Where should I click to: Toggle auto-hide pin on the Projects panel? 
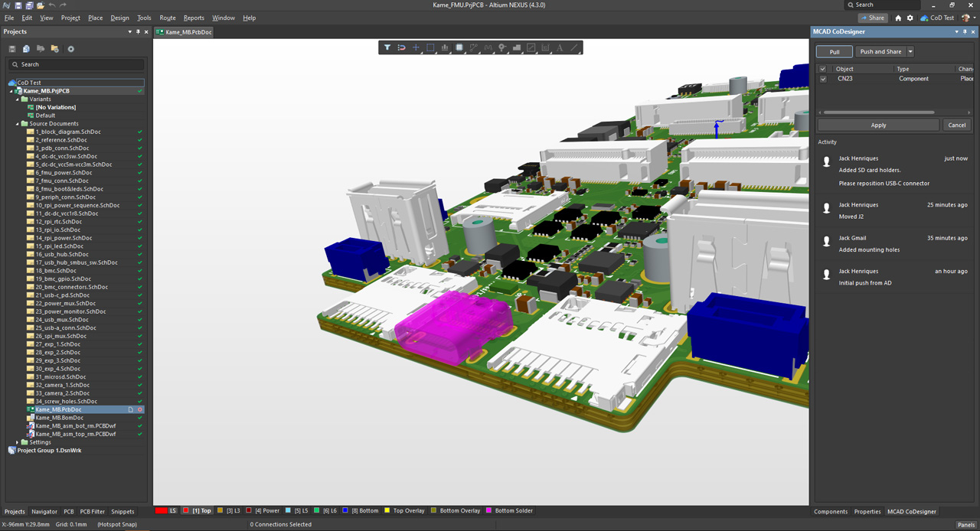(x=138, y=31)
